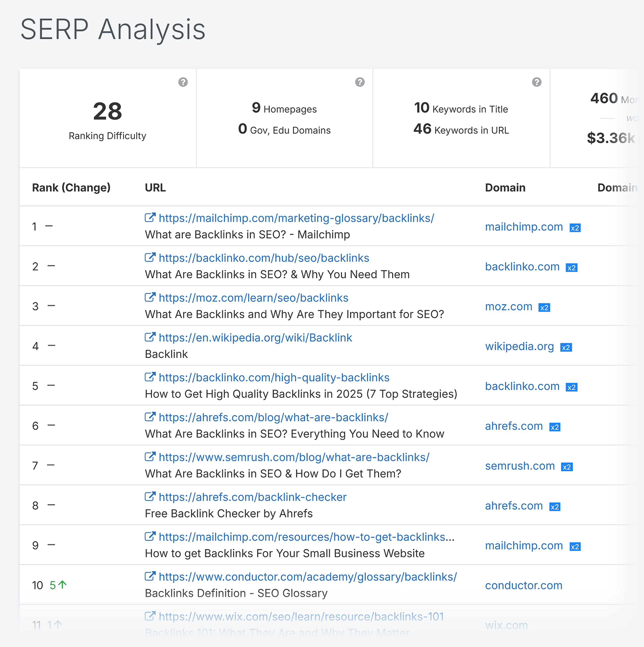644x647 pixels.
Task: Open moz.com/learn/seo/backlinks link
Action: 253,298
